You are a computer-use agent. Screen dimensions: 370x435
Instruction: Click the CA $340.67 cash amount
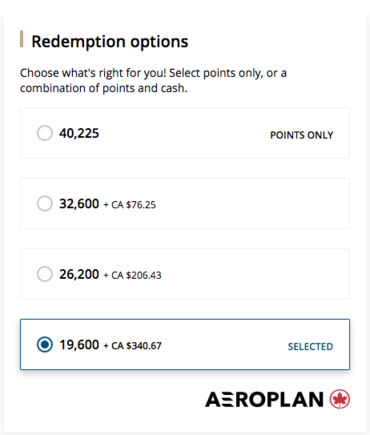136,346
